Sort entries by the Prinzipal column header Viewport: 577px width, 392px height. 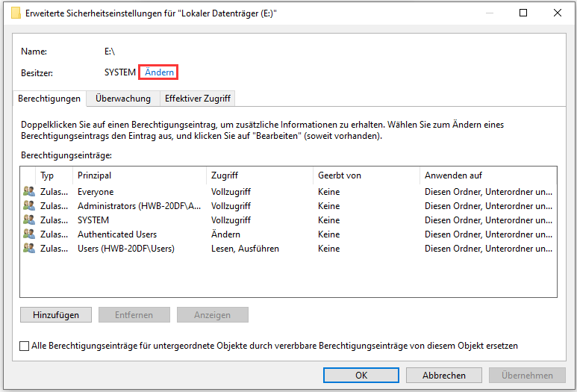(139, 175)
